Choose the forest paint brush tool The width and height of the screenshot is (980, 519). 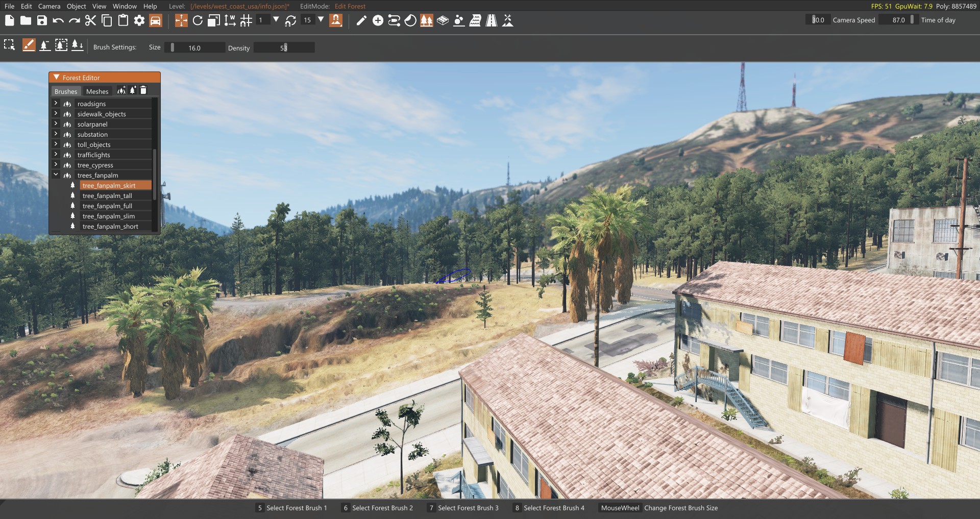tap(29, 45)
